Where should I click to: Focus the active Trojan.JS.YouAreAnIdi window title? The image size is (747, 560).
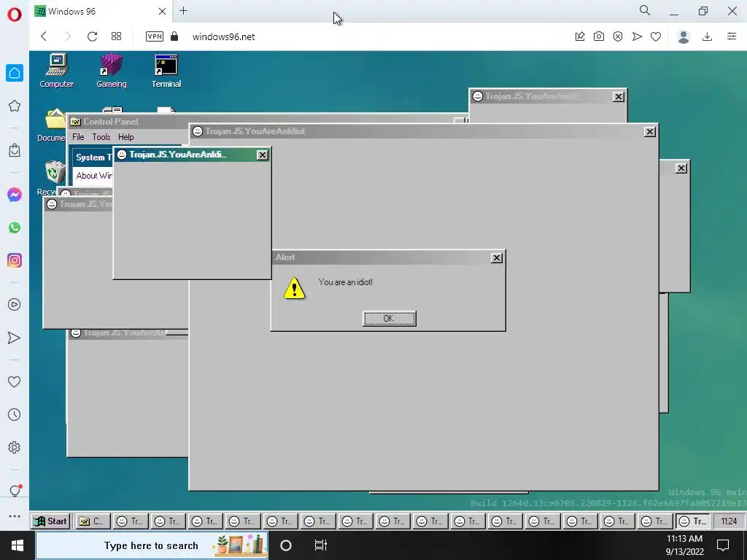[177, 155]
